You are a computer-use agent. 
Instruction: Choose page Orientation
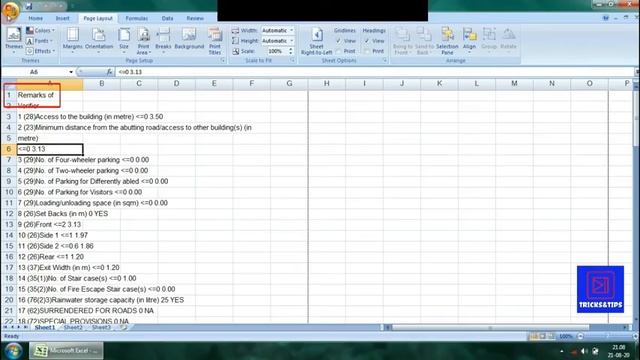point(99,40)
